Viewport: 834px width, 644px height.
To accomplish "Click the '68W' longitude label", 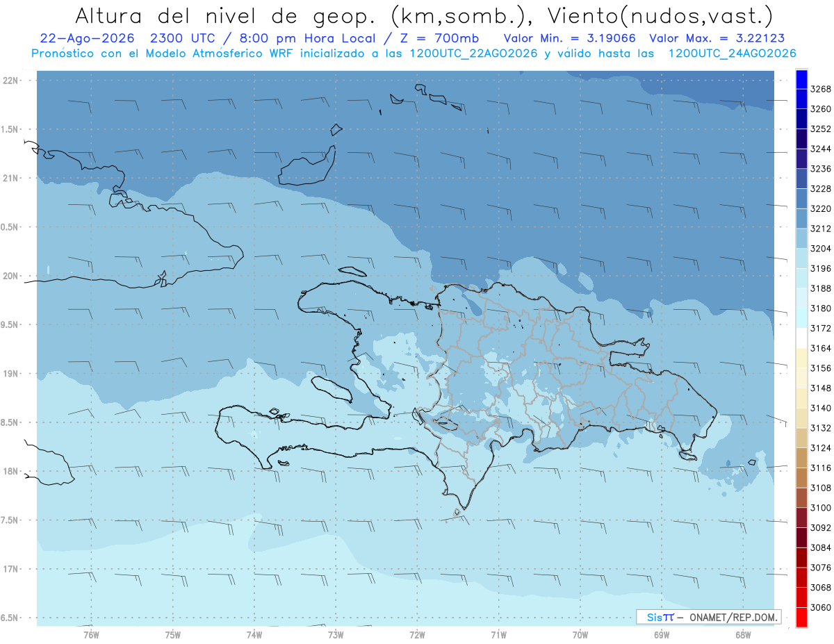I will point(743,634).
